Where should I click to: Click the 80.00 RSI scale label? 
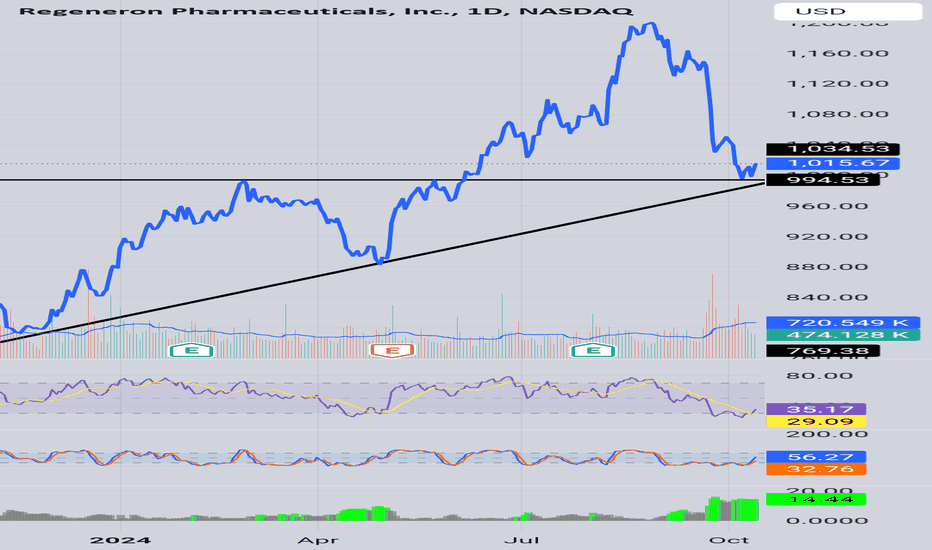tap(820, 376)
